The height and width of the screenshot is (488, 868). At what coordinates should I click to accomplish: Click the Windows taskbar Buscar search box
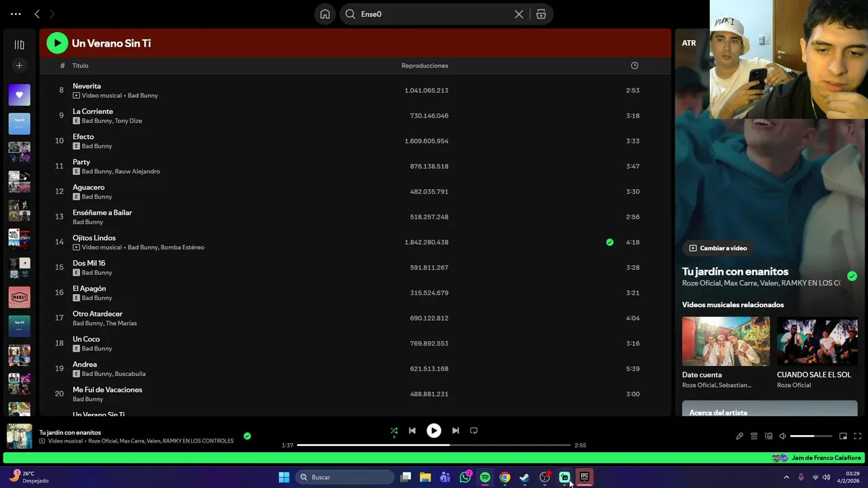click(345, 477)
